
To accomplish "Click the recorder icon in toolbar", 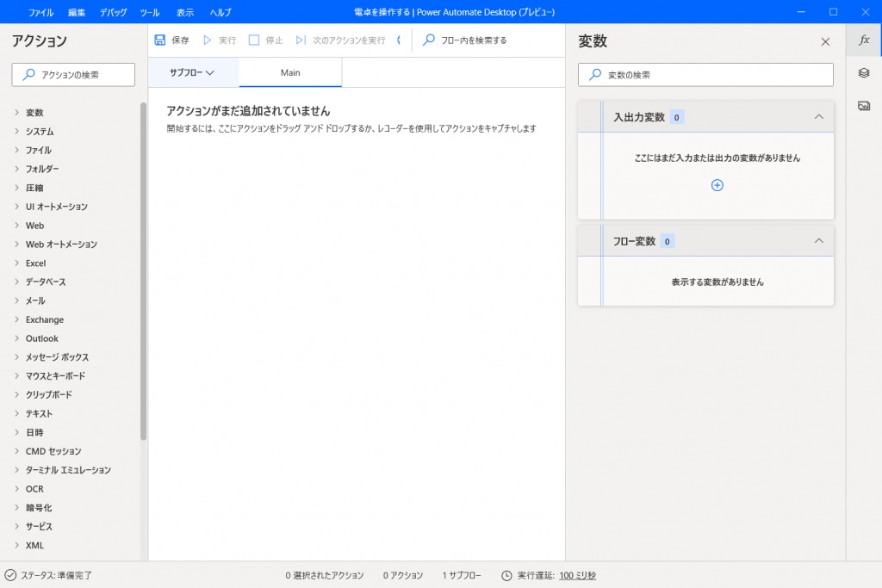I will (399, 40).
